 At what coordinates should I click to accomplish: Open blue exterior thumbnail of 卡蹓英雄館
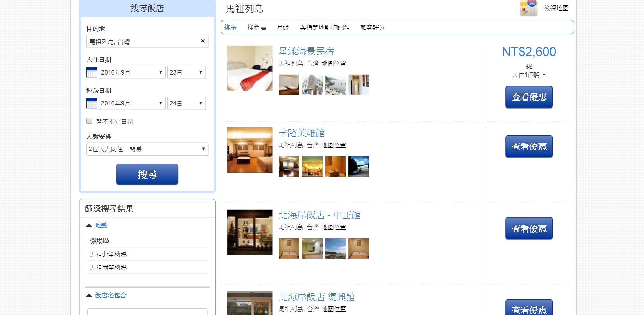359,167
